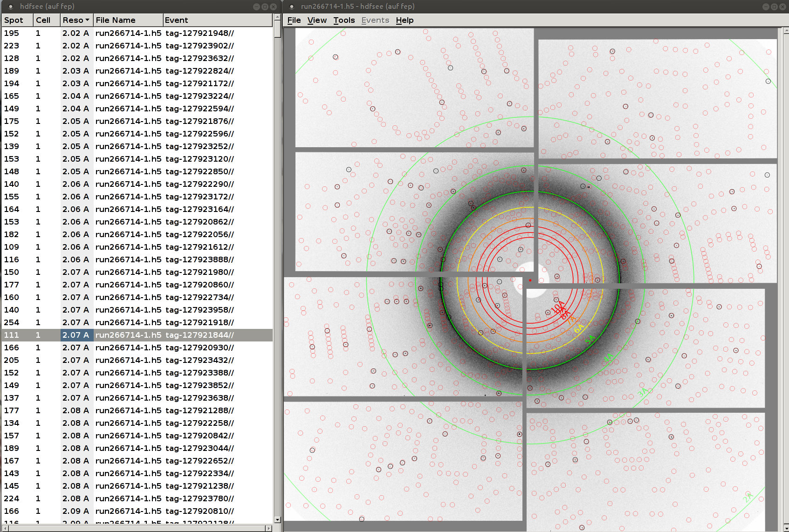789x532 pixels.
Task: Close the hdfsee table window
Action: tap(273, 7)
